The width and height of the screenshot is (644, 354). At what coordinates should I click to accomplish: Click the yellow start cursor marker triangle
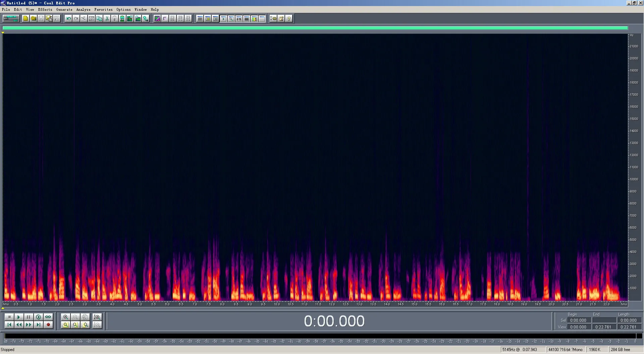(x=3, y=33)
